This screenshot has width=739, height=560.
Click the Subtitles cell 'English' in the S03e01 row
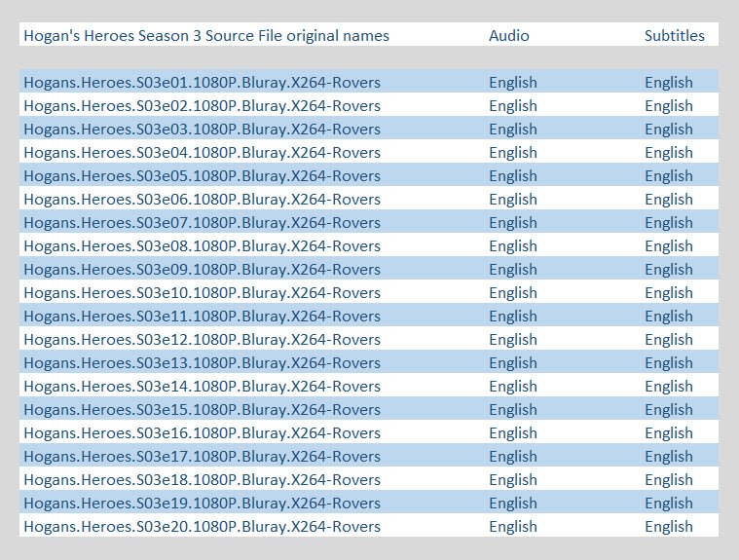coord(669,83)
